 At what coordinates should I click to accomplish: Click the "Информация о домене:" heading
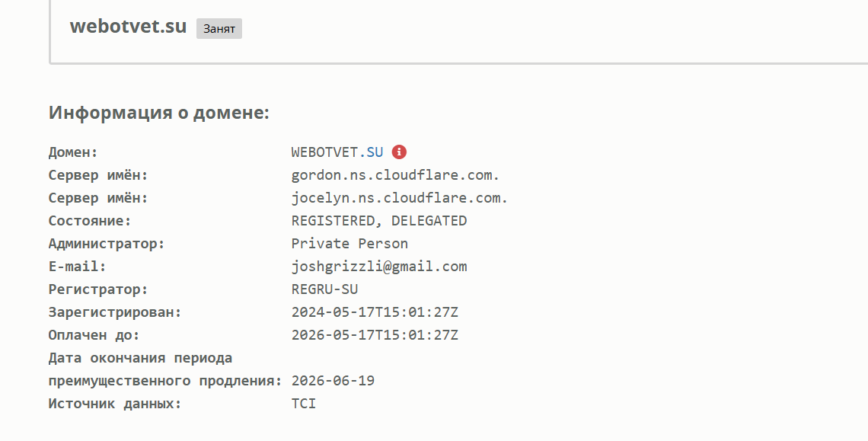click(x=159, y=113)
